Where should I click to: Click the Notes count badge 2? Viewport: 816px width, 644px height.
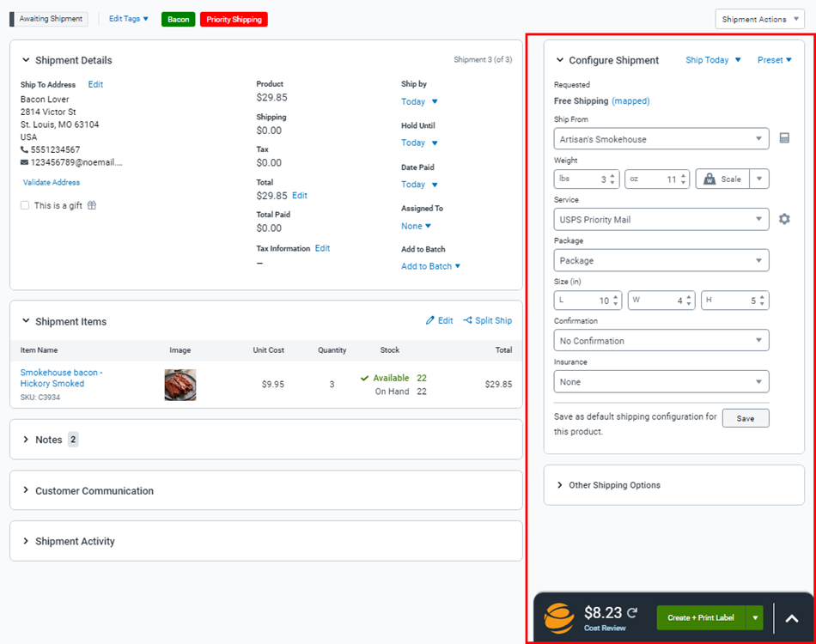point(73,440)
